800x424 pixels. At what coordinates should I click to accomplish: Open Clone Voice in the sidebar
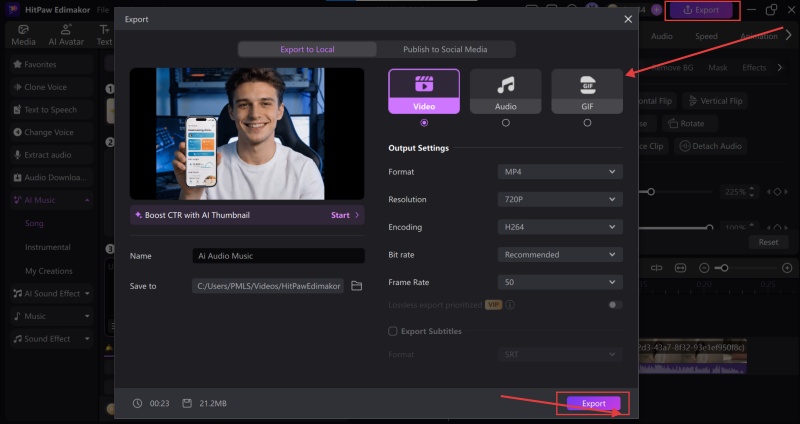click(x=51, y=87)
